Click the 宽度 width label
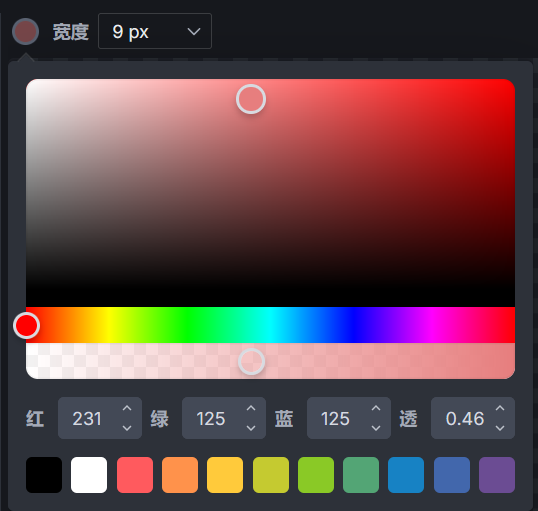Screen dimensions: 538x511 71,32
